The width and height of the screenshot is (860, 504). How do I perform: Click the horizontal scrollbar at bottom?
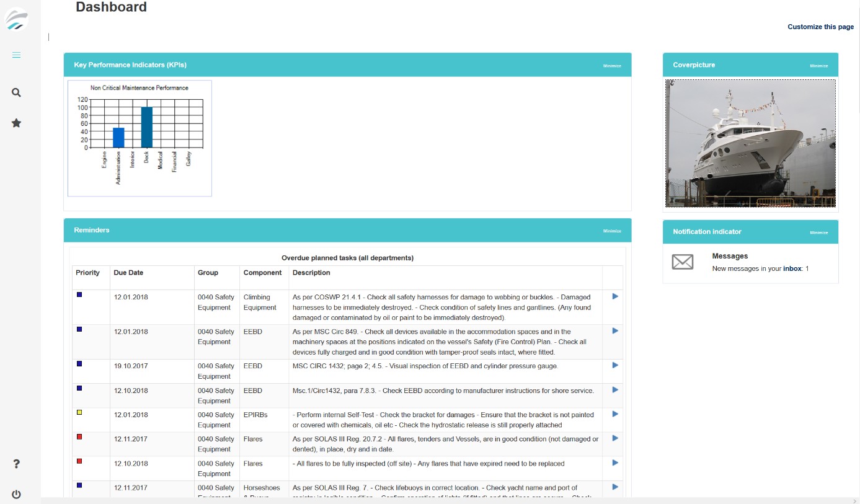(446, 500)
